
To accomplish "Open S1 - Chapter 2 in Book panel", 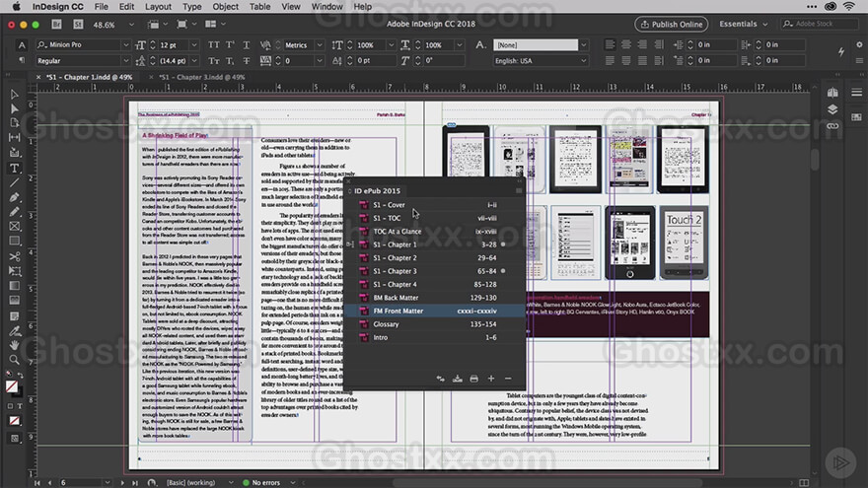I will (435, 258).
